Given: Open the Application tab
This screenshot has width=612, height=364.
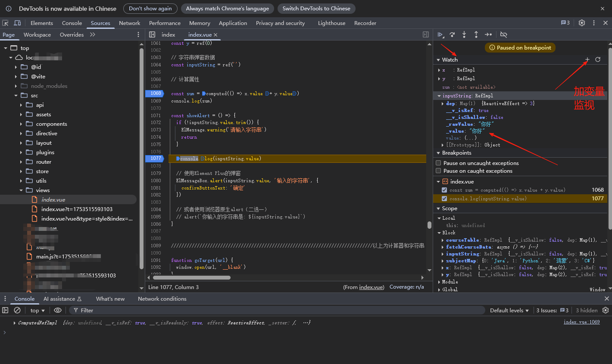Looking at the screenshot, I should (x=233, y=23).
